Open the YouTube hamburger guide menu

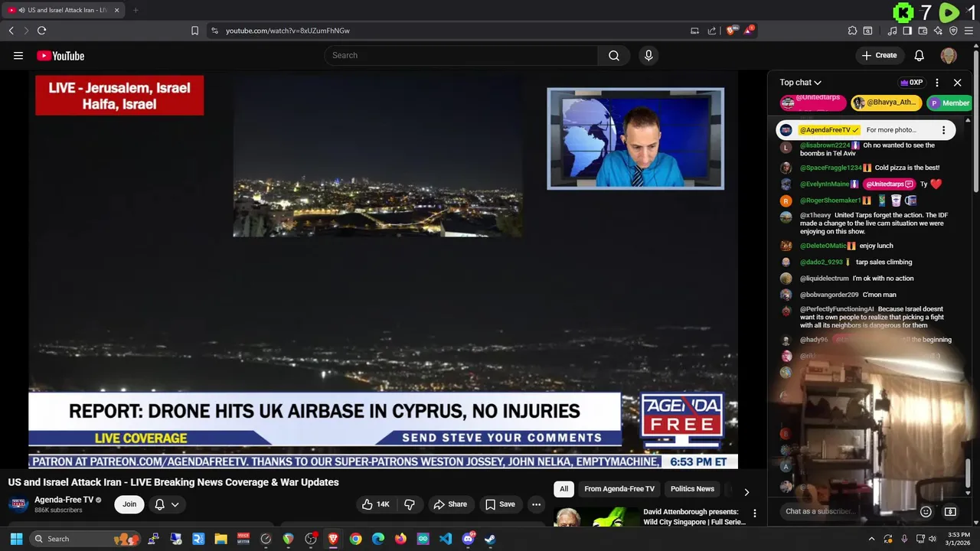18,55
